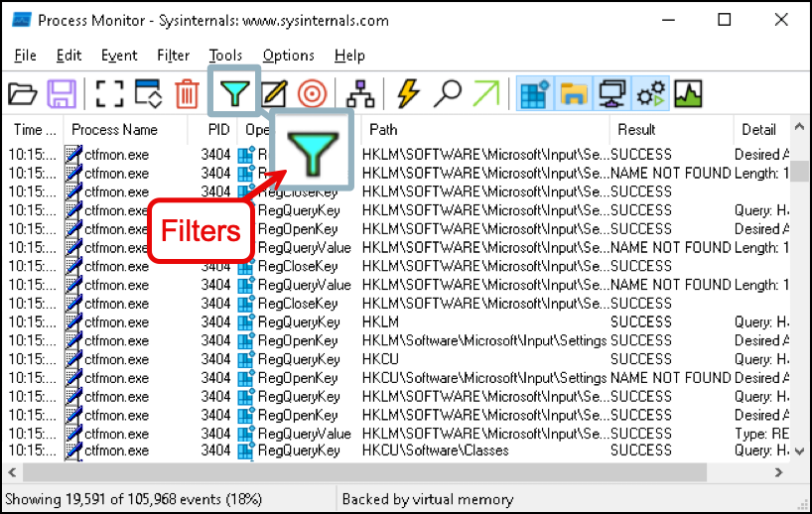This screenshot has height=514, width=812.
Task: Click the vertical scrollbar down arrow
Action: point(799,451)
